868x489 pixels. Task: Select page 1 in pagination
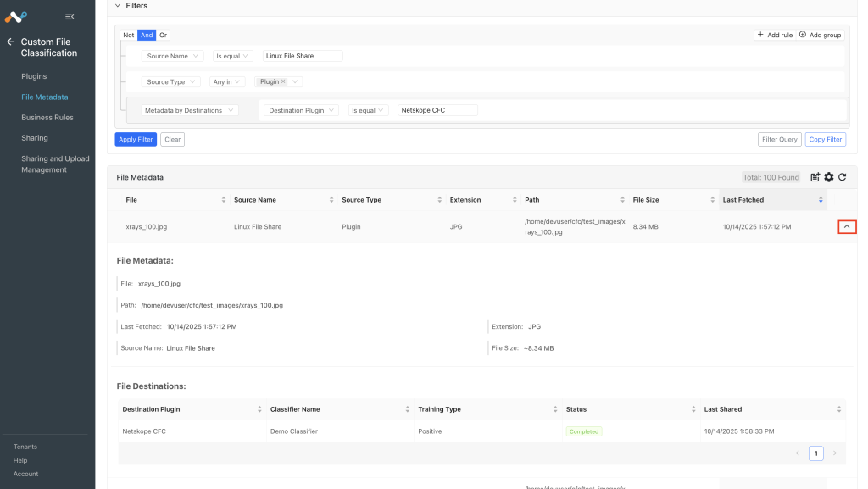click(x=816, y=453)
